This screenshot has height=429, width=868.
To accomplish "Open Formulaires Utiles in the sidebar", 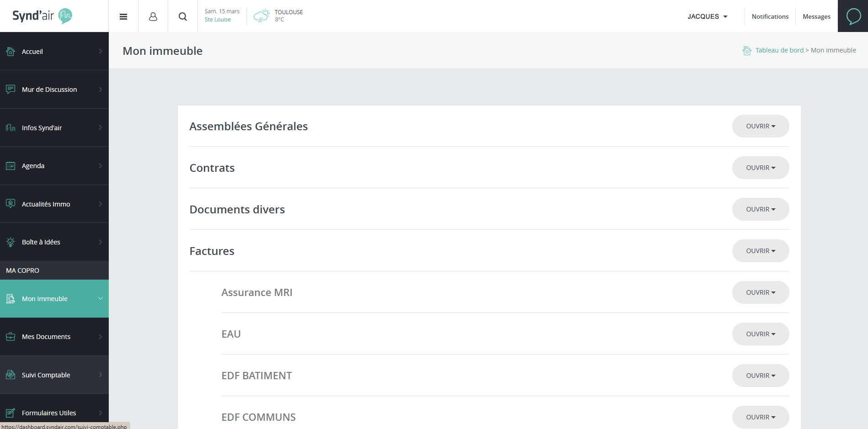I will [54, 413].
